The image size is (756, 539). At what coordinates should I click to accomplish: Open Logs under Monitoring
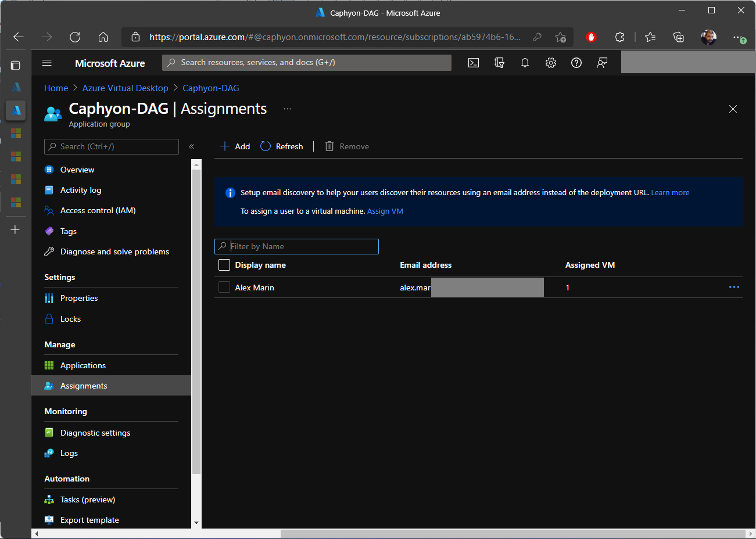(x=111, y=453)
